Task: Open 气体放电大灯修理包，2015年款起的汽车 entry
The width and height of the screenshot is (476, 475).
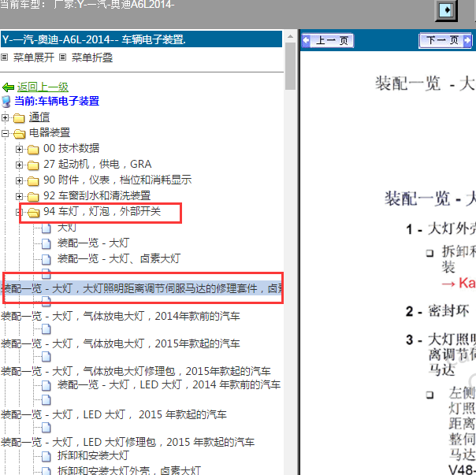Action: click(136, 372)
